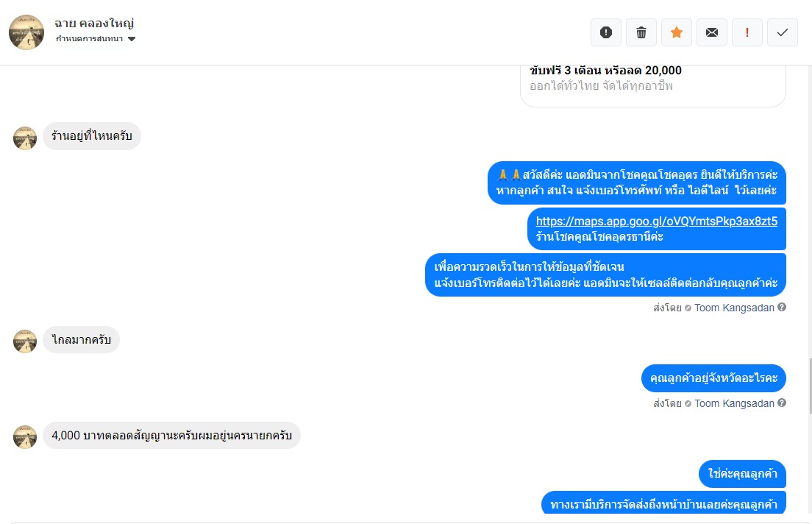This screenshot has width=812, height=524.
Task: Mark conversation unread with envelope icon
Action: tap(712, 32)
